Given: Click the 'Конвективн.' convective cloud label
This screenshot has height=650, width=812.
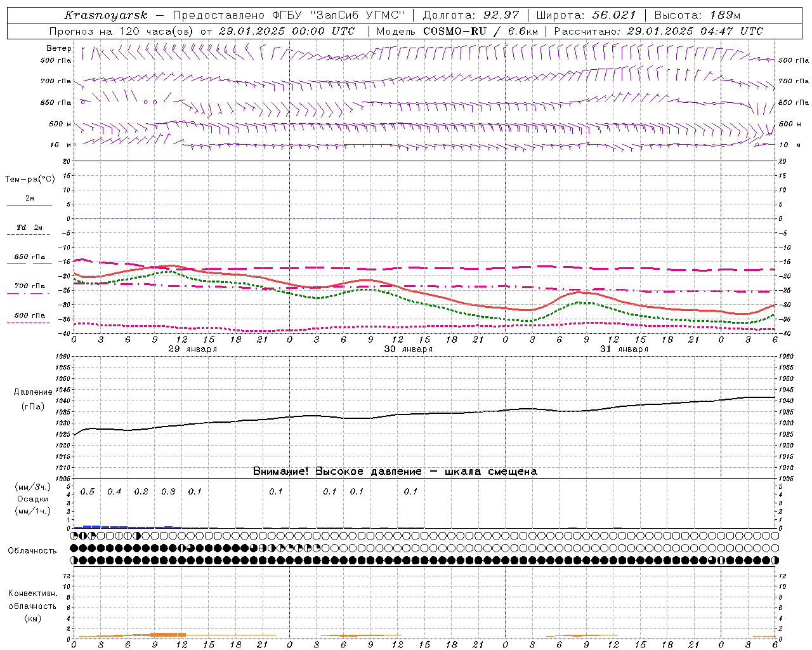Looking at the screenshot, I should (x=32, y=594).
